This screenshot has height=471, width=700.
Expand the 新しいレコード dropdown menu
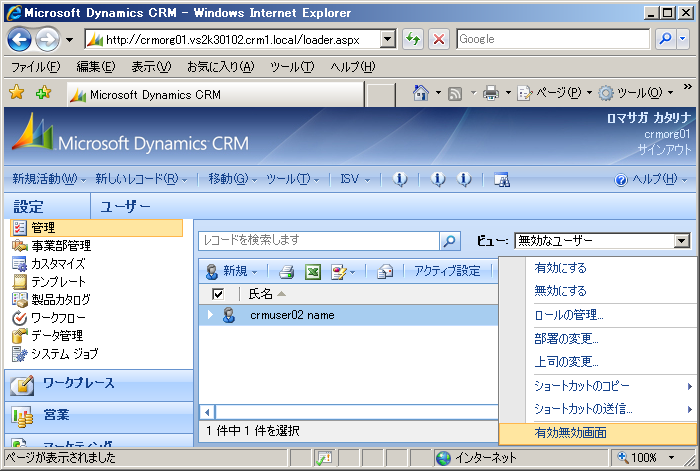[x=141, y=179]
